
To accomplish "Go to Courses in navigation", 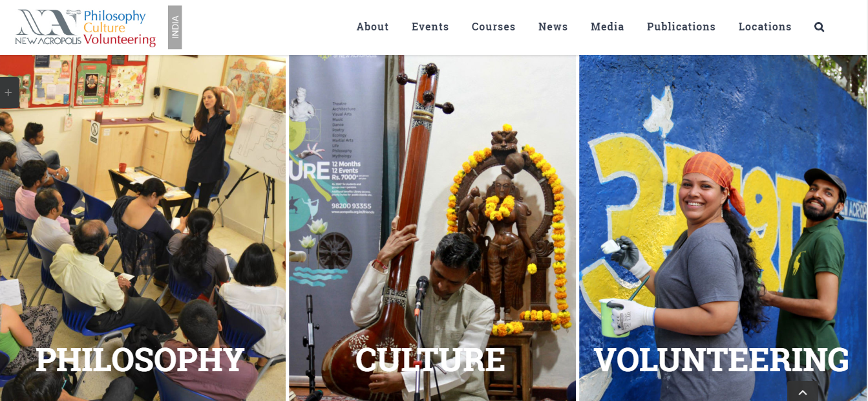I will click(x=494, y=27).
